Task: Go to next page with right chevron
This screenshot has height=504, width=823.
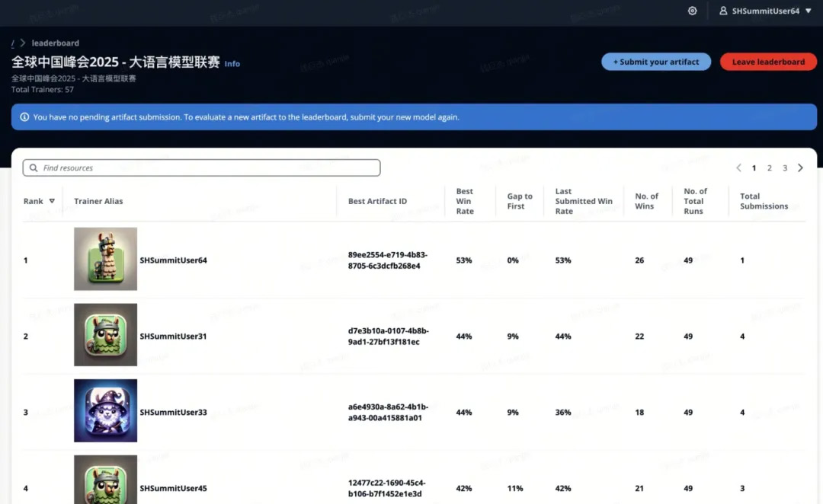Action: [800, 168]
